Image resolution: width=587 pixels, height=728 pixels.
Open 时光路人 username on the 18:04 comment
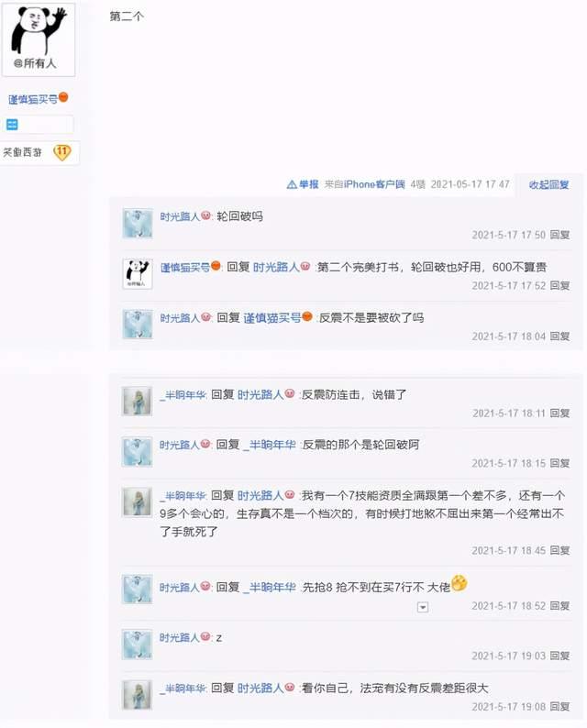pyautogui.click(x=180, y=318)
